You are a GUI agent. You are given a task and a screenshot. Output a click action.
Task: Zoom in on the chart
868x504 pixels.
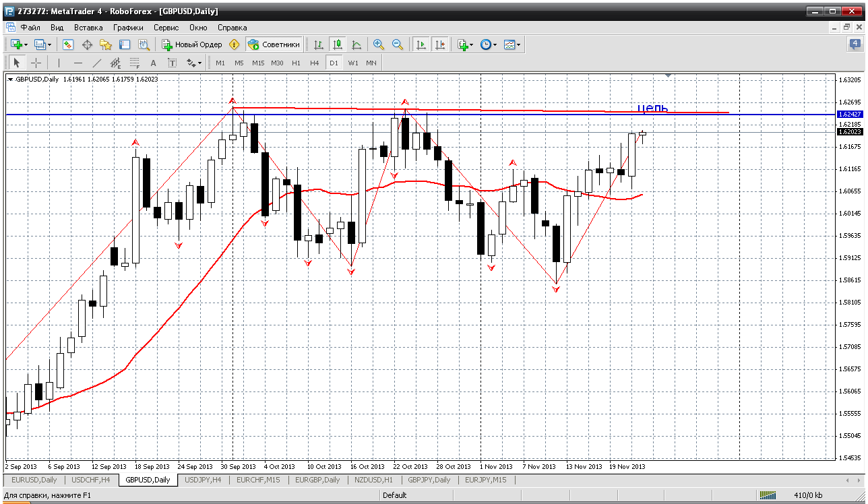[x=379, y=44]
